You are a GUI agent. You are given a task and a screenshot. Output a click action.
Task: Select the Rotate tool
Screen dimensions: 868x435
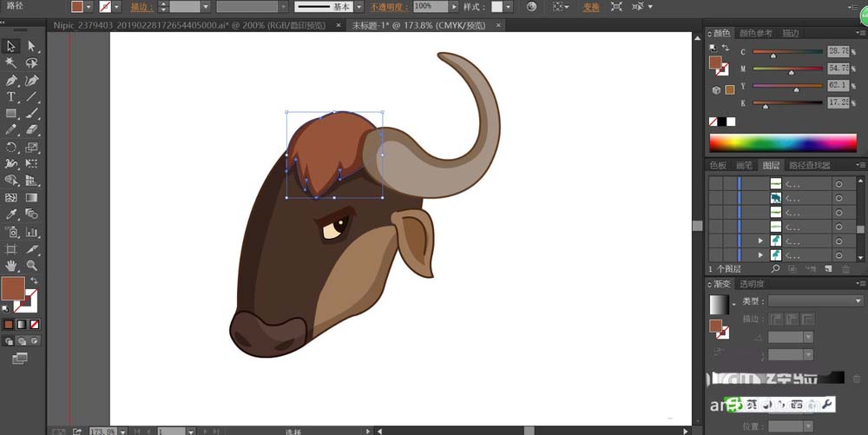(x=11, y=147)
